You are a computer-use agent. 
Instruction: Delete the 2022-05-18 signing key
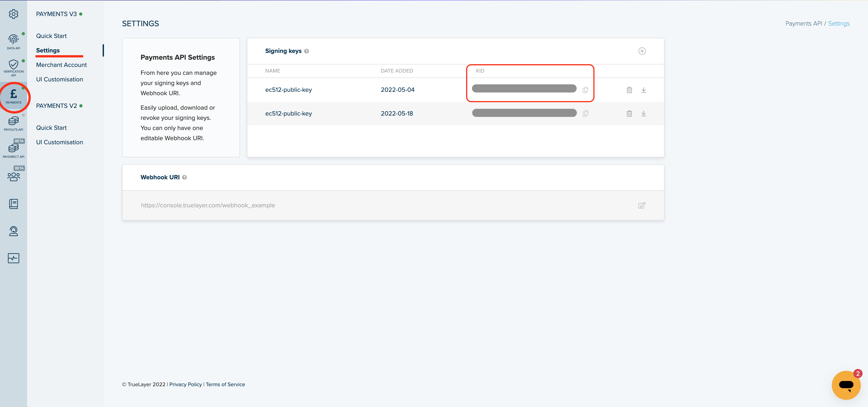[x=629, y=114]
